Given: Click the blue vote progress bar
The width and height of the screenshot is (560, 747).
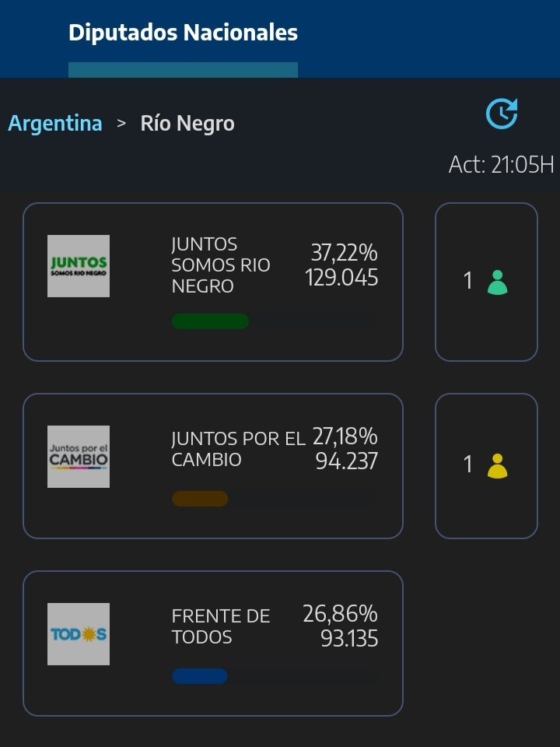Looking at the screenshot, I should (x=200, y=676).
